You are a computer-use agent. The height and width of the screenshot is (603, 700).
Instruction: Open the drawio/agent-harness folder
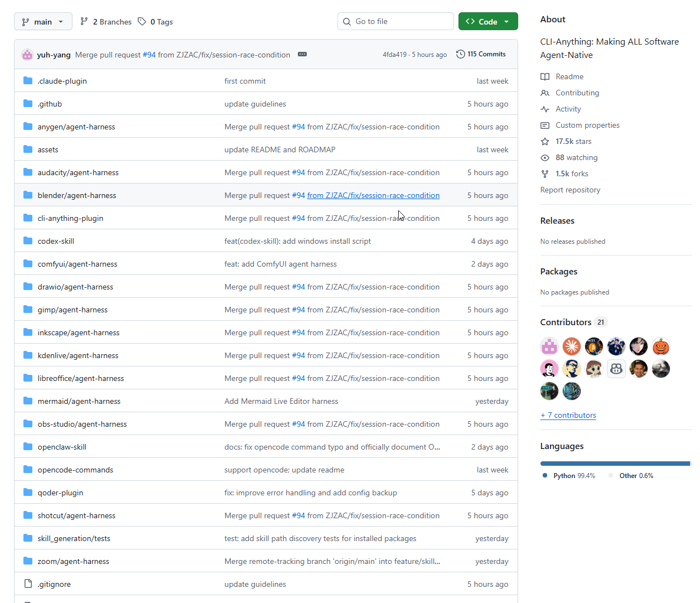[75, 287]
